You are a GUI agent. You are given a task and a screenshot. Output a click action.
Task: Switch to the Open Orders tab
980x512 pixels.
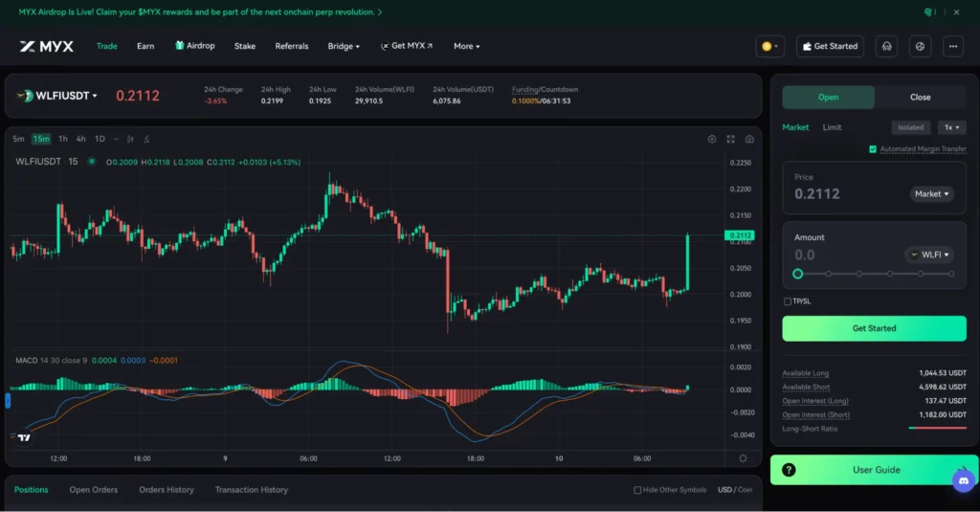click(93, 490)
